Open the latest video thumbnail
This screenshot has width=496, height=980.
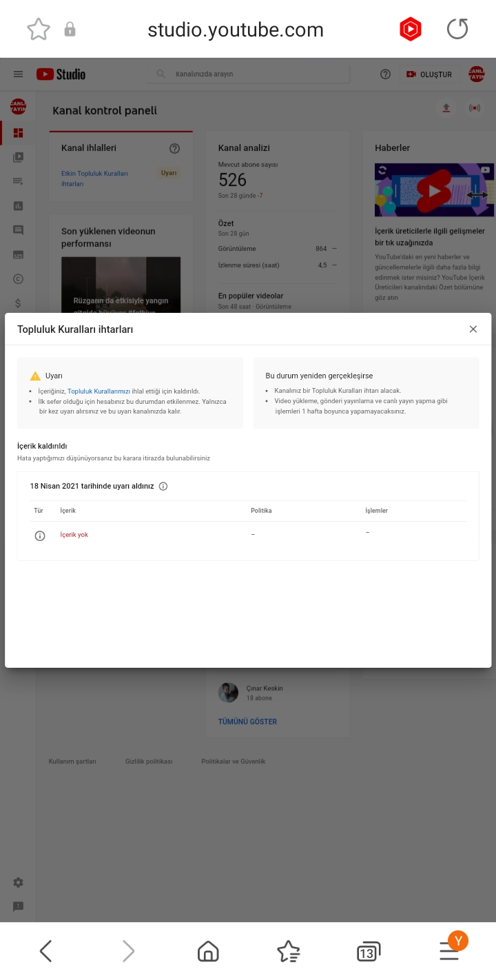pos(121,285)
